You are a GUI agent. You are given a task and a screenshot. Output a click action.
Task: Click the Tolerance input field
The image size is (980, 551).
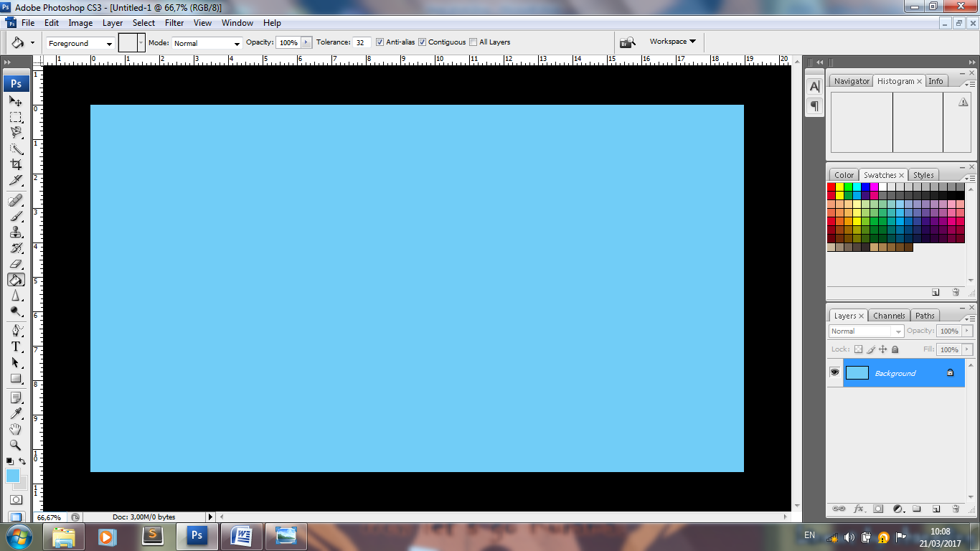pos(362,43)
